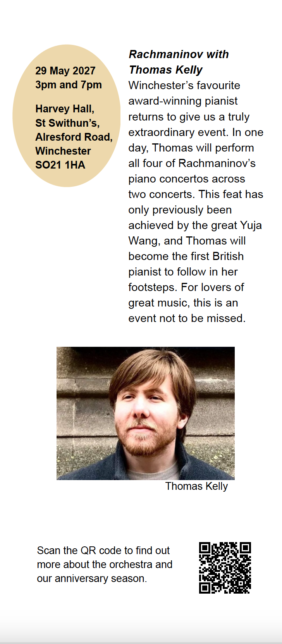Select the 'Harvey Hall,' venue line
The width and height of the screenshot is (282, 644).
pos(65,109)
